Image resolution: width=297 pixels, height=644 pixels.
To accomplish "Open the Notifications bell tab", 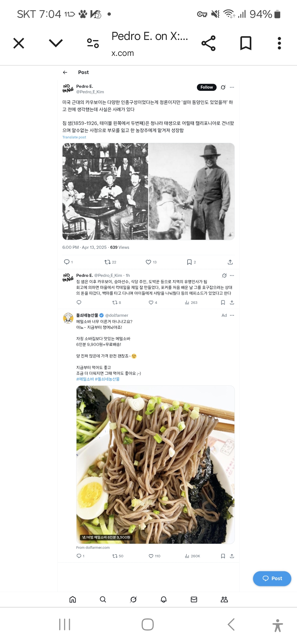I will (164, 599).
